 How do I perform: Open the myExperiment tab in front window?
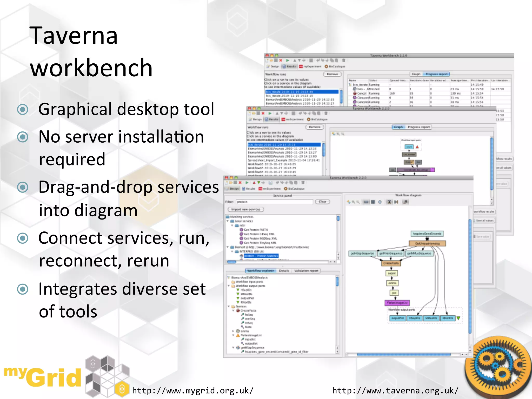coord(270,189)
